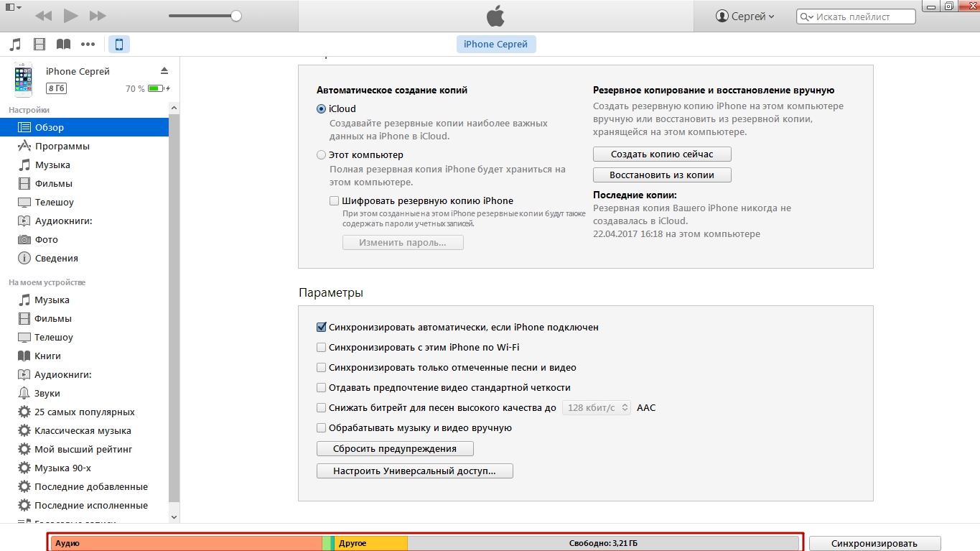Click the Другое segment of the storage bar
The height and width of the screenshot is (551, 980).
[x=371, y=543]
